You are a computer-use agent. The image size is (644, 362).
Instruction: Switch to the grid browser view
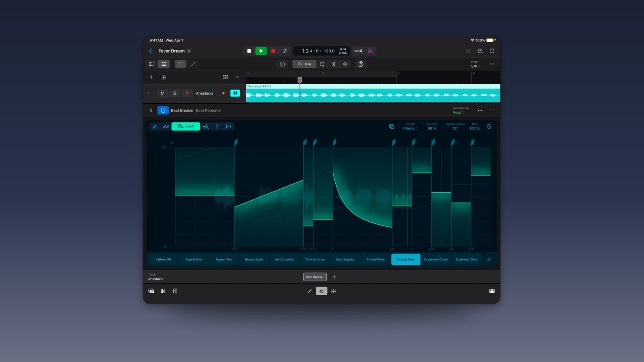[151, 64]
